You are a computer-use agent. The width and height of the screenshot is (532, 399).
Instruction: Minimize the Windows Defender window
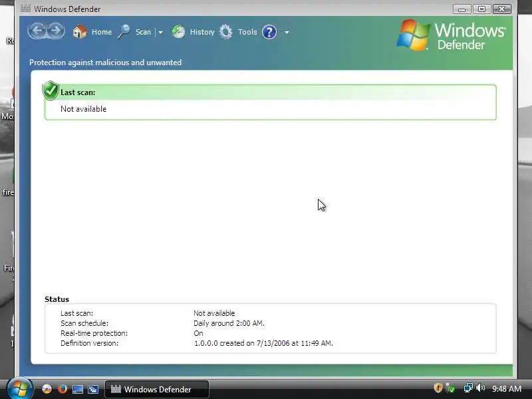point(462,9)
